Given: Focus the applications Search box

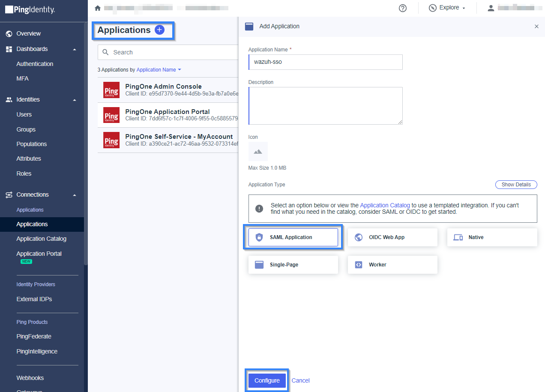Looking at the screenshot, I should tap(168, 52).
